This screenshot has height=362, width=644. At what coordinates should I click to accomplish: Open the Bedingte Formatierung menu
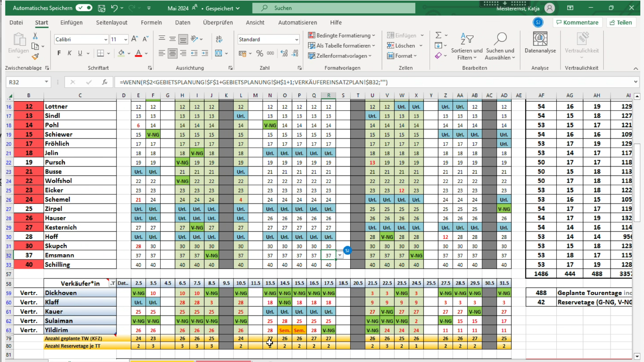click(341, 35)
